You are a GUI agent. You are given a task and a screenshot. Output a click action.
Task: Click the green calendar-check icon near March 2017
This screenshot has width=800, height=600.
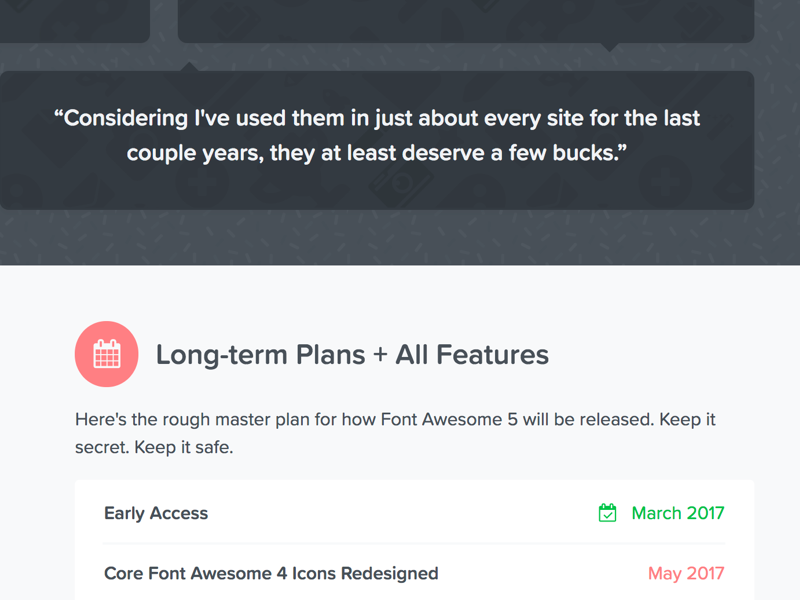(607, 513)
